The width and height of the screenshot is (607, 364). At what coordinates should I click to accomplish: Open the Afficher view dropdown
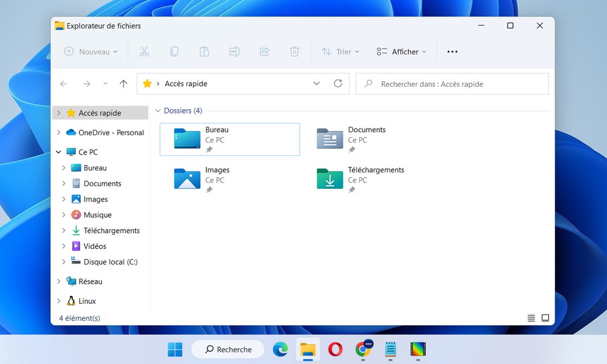(x=401, y=52)
